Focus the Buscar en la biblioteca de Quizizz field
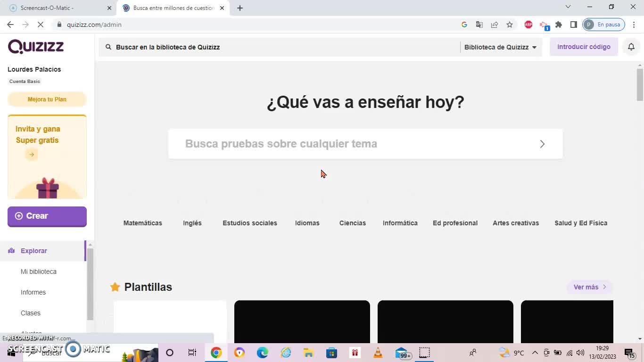The height and width of the screenshot is (362, 644). 279,47
